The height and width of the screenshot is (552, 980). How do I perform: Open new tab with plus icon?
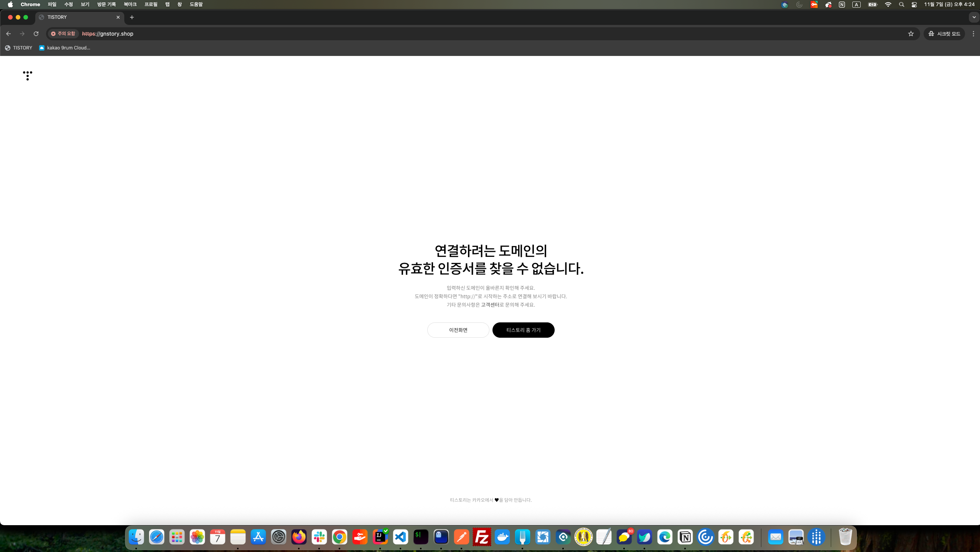click(132, 17)
